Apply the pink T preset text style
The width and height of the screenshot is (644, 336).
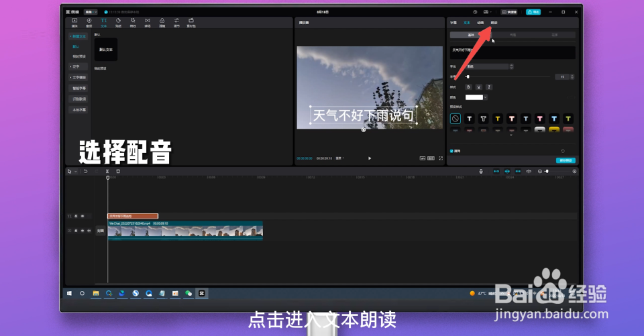[539, 119]
